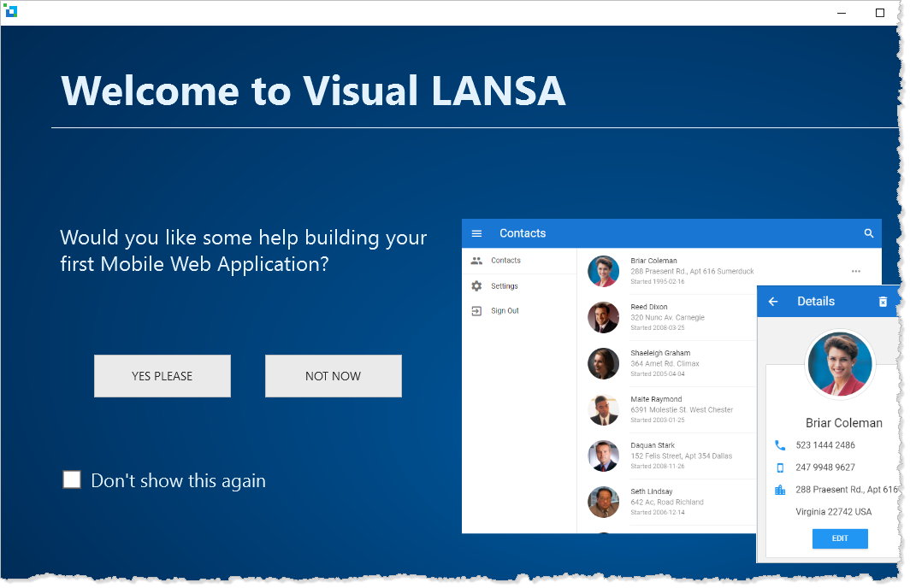This screenshot has height=588, width=910.
Task: Click mobile number 247 9948 9627
Action: click(825, 467)
